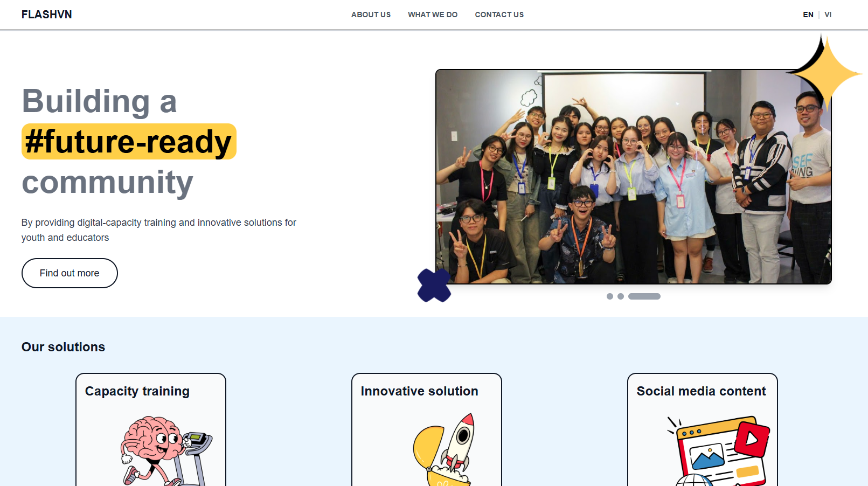The width and height of the screenshot is (868, 486).
Task: Click the navy blue cross shape
Action: (434, 285)
